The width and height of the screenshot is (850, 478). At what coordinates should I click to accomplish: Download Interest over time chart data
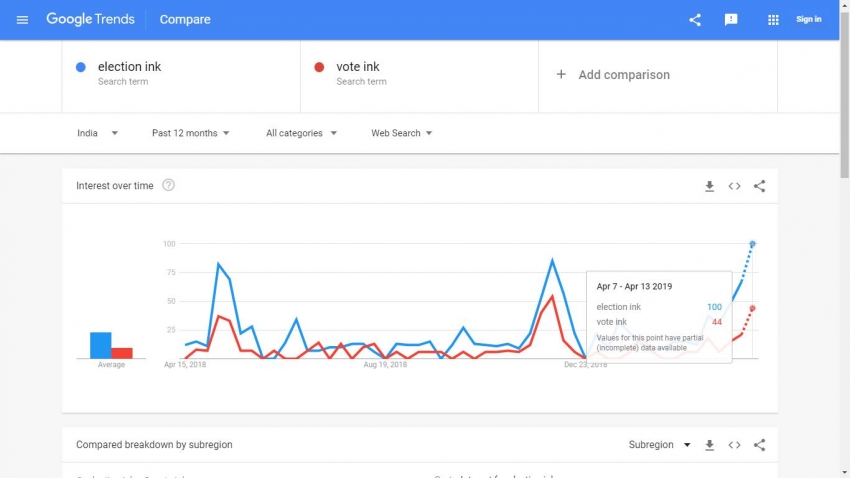coord(710,186)
